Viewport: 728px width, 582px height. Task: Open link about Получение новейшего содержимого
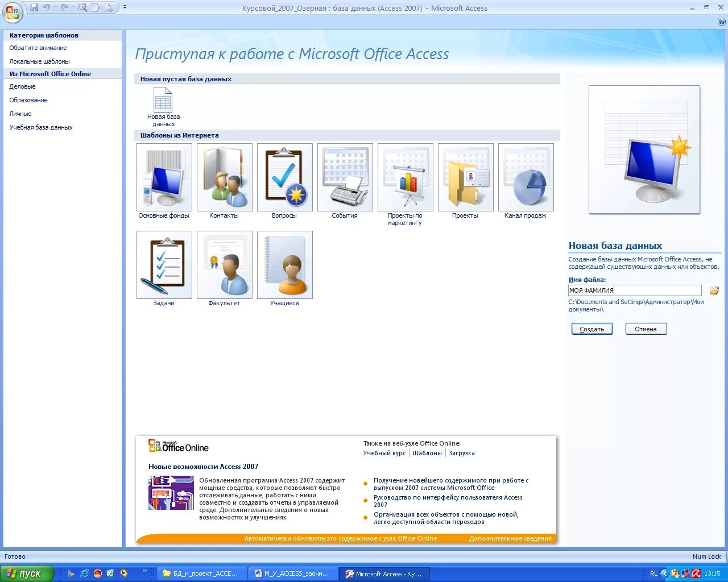pos(451,484)
